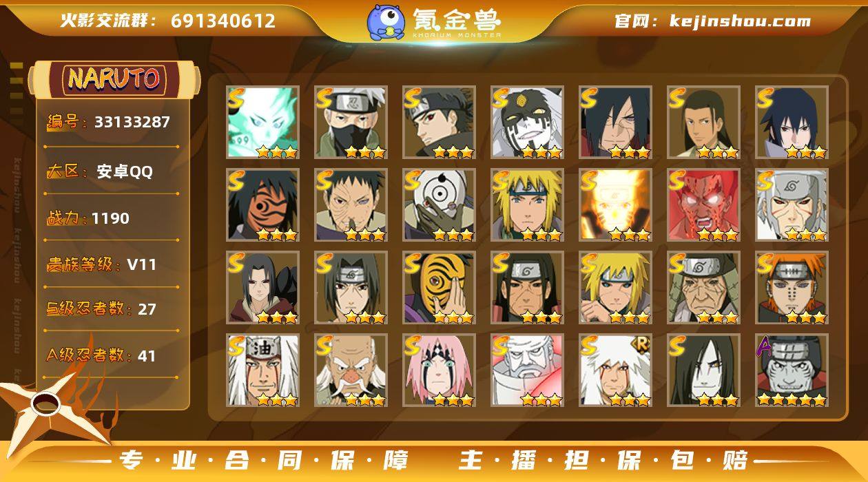This screenshot has width=868, height=482.
Task: Click the NARUTO scroll title banner
Action: pyautogui.click(x=114, y=78)
